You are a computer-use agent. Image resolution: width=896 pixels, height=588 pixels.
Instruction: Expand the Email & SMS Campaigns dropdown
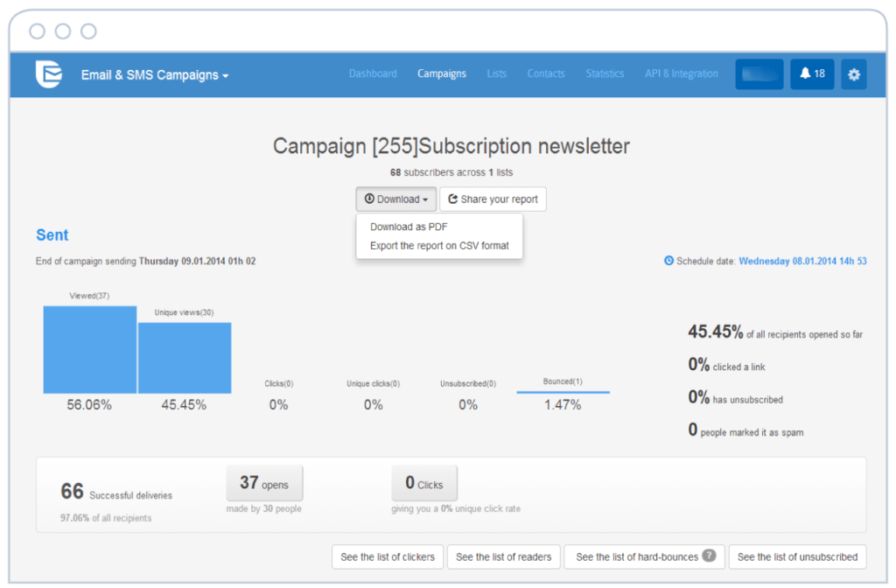pos(155,75)
